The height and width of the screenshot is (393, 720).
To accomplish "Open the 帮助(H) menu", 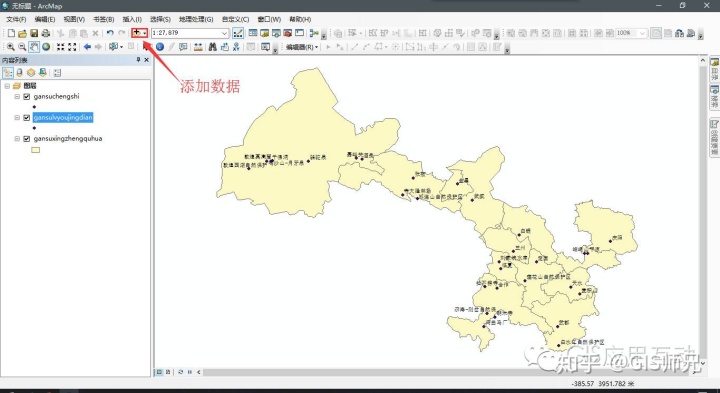I will (x=300, y=19).
